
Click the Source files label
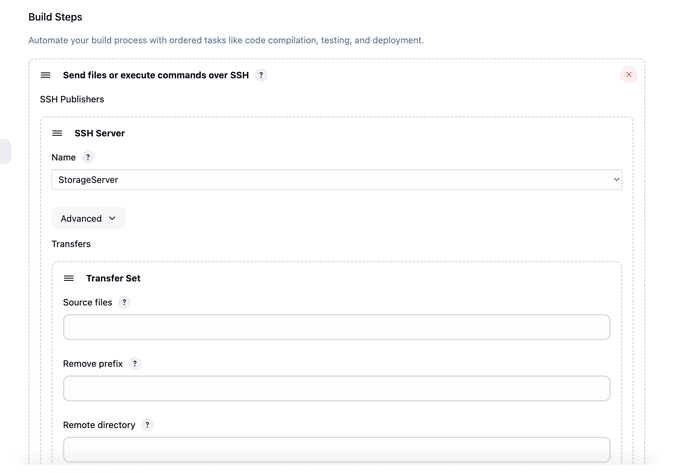pos(87,302)
